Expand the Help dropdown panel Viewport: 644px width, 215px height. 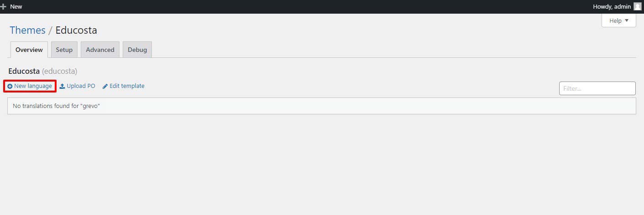618,20
